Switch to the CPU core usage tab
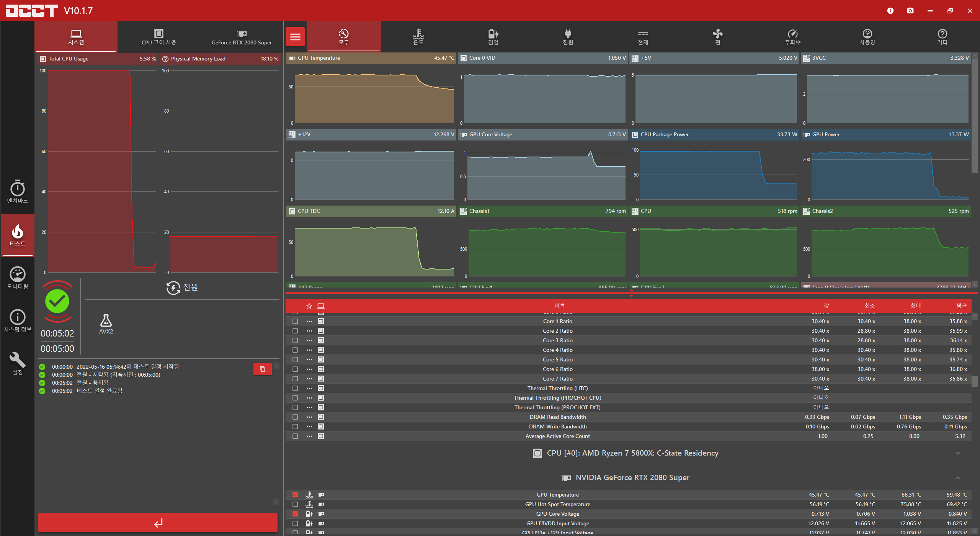The image size is (980, 536). (159, 37)
